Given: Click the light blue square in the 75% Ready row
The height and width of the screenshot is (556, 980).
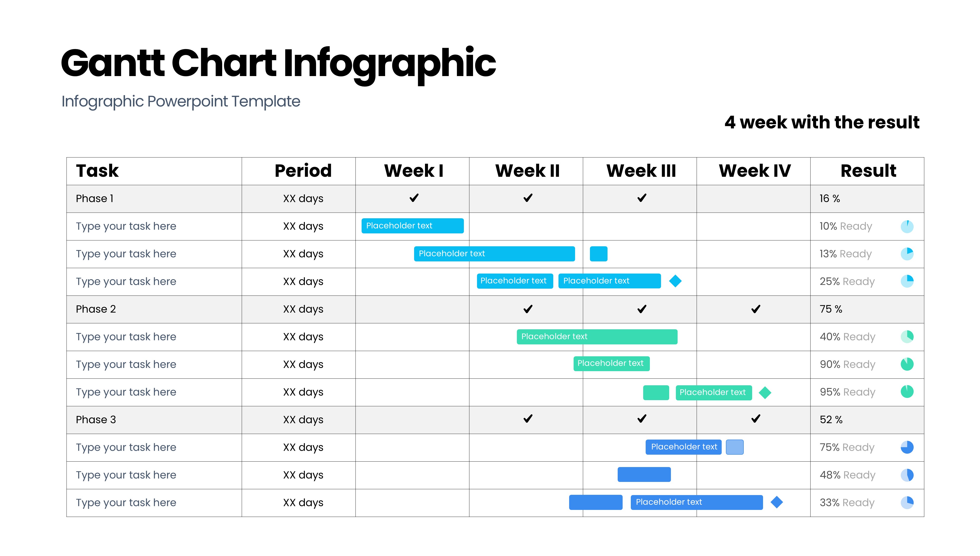Looking at the screenshot, I should 734,447.
